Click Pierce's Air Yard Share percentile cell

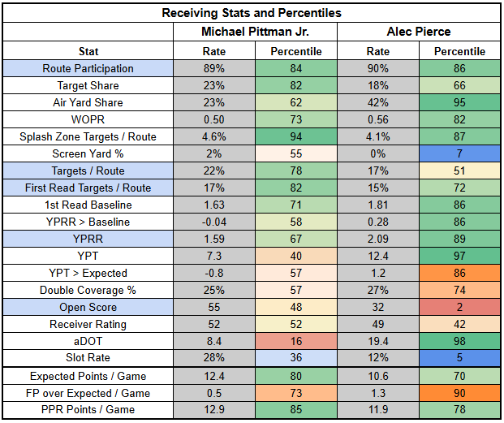[460, 102]
